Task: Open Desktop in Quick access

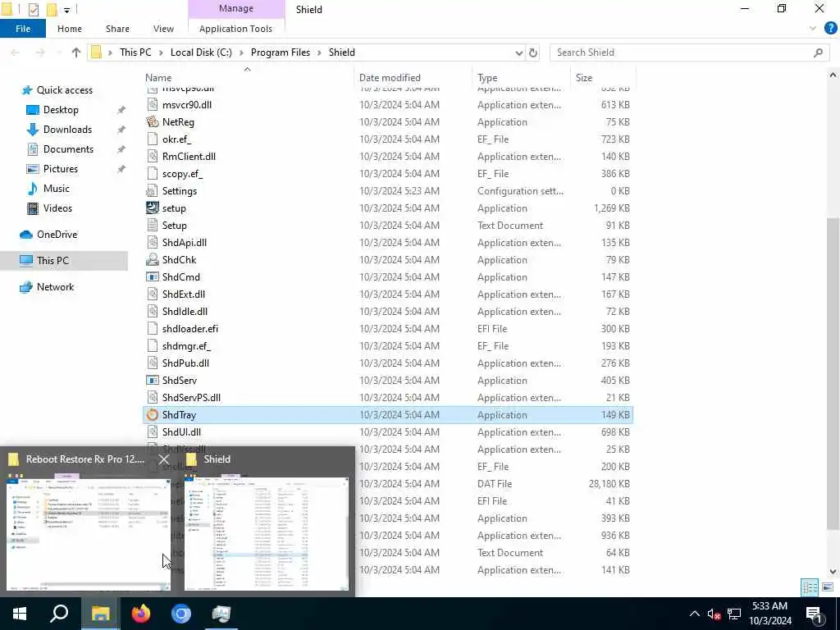Action: point(61,110)
